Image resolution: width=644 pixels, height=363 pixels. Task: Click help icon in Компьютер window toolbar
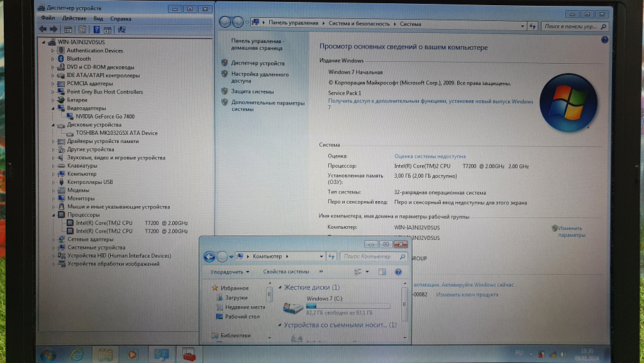[x=398, y=272]
